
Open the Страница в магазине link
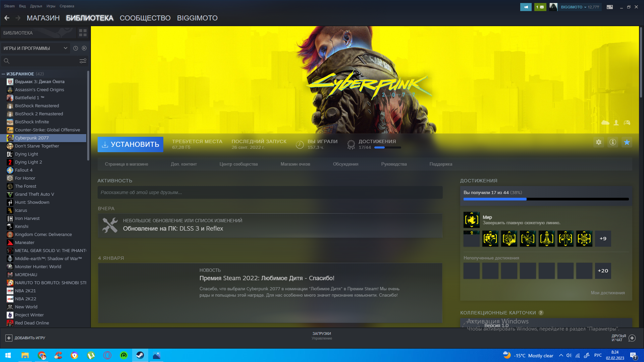126,164
